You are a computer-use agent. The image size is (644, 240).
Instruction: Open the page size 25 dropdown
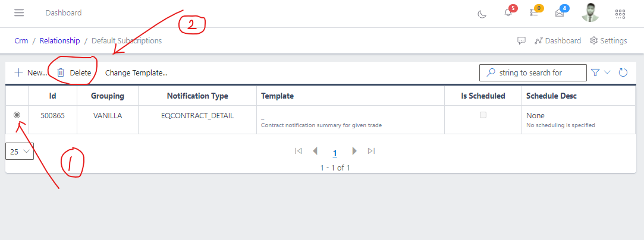pos(19,151)
